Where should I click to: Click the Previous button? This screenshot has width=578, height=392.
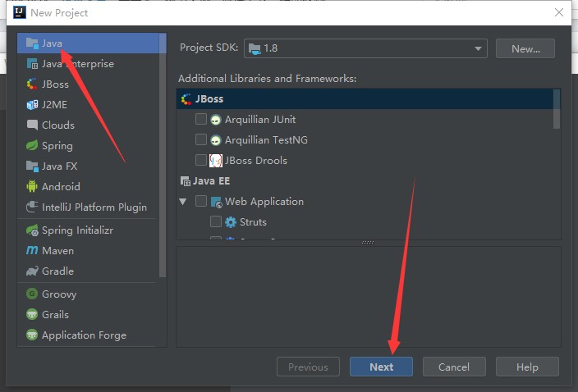308,367
